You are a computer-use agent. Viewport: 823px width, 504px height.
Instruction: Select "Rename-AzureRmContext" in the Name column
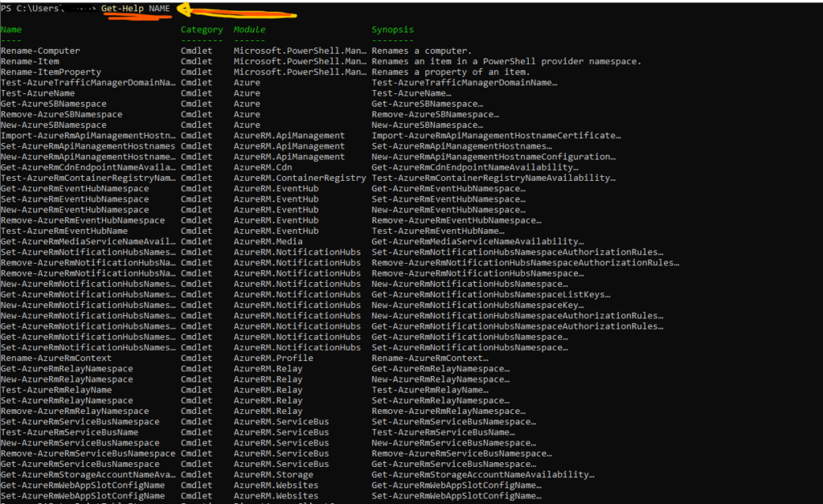(56, 358)
